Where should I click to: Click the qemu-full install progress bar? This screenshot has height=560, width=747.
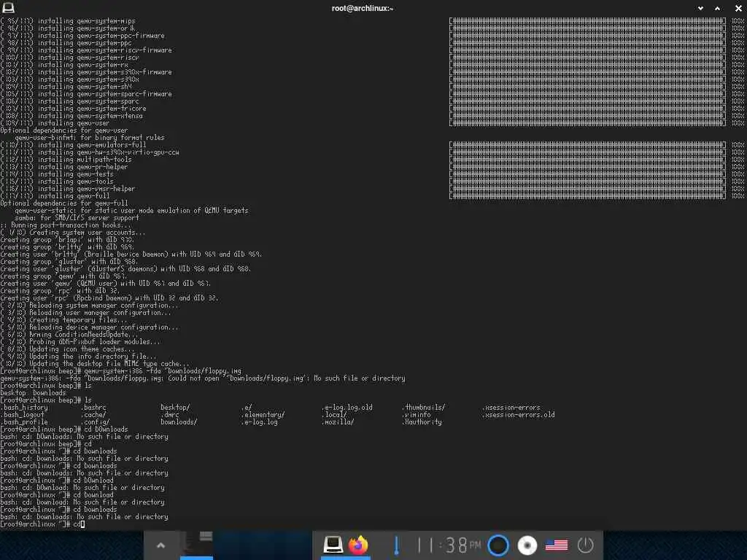pos(587,195)
